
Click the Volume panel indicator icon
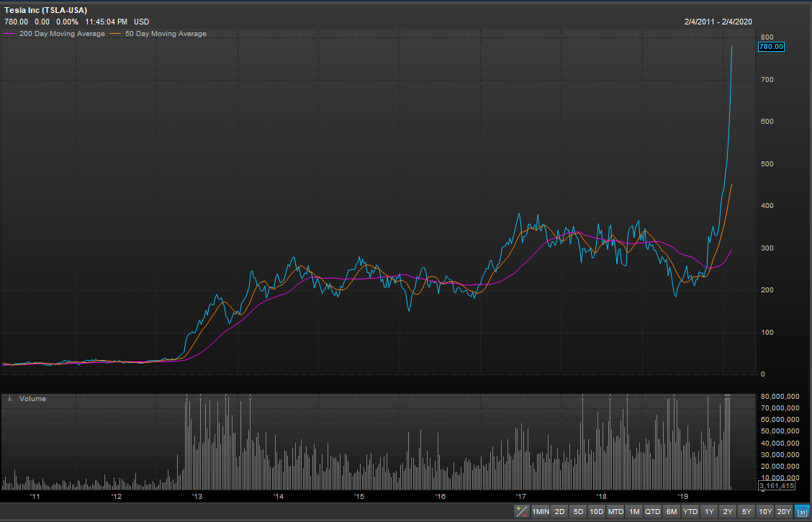click(x=10, y=399)
